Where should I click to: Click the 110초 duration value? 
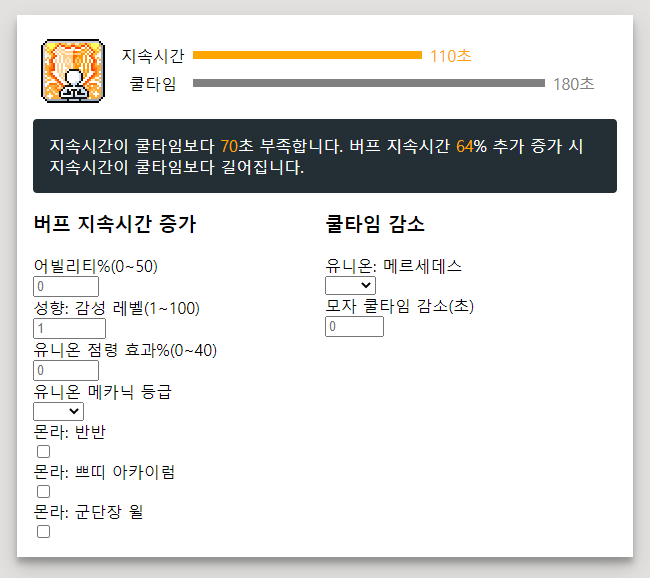pos(451,56)
